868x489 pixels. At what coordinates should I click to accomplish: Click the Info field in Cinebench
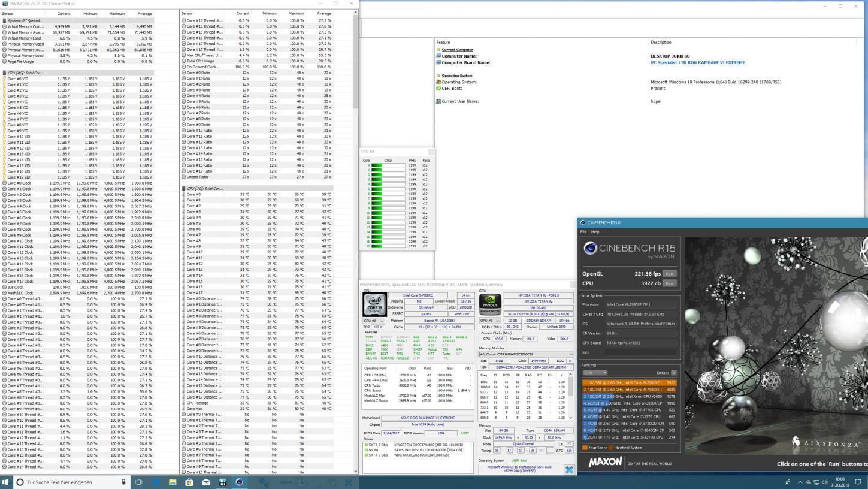pyautogui.click(x=641, y=352)
